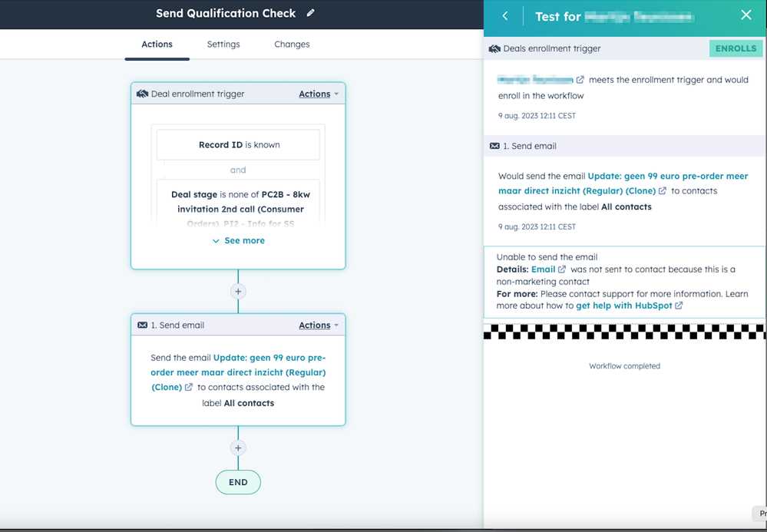Open the Settings tab
Viewport: 767px width, 532px height.
[x=223, y=44]
